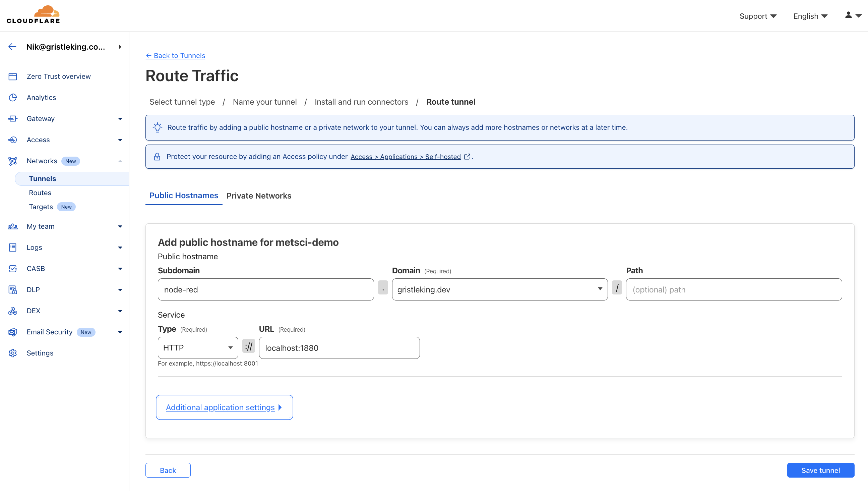This screenshot has height=491, width=868.
Task: Click the Networks globe icon
Action: pyautogui.click(x=13, y=161)
